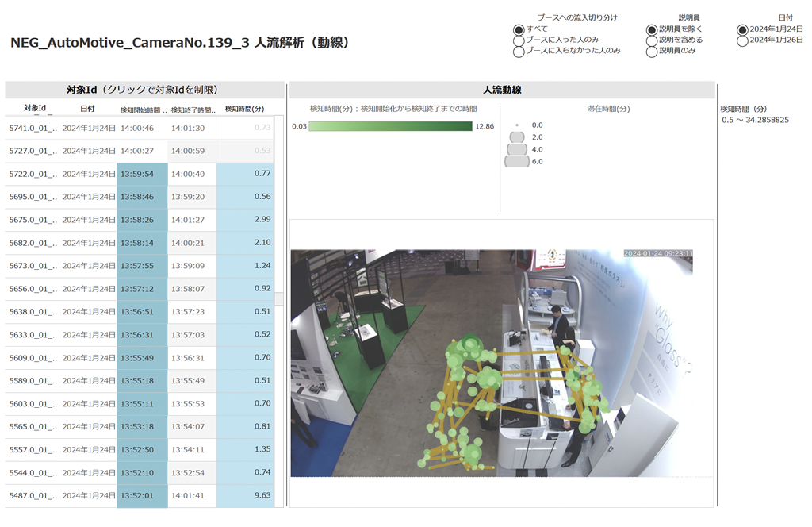The height and width of the screenshot is (527, 812).
Task: Pick the 2.0 dwell time legend circle
Action: (x=517, y=137)
